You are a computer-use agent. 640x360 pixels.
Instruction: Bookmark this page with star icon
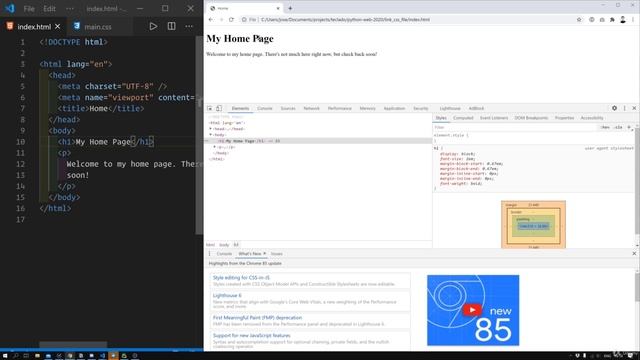[579, 20]
